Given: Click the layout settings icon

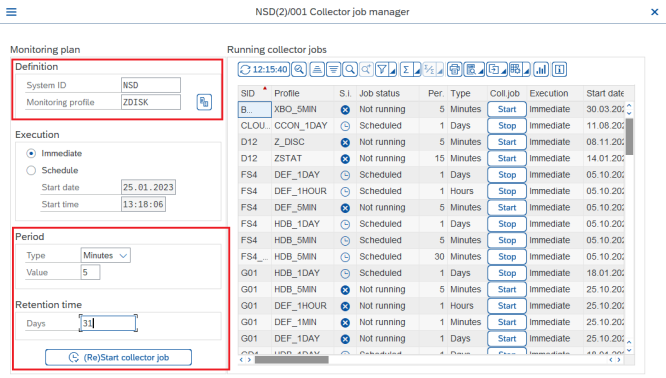Looking at the screenshot, I should pos(515,69).
